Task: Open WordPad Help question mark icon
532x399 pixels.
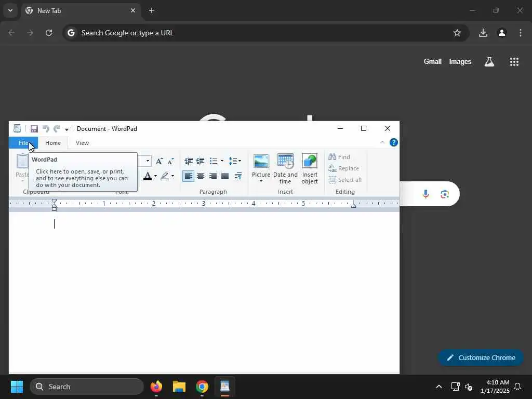Action: [x=394, y=142]
